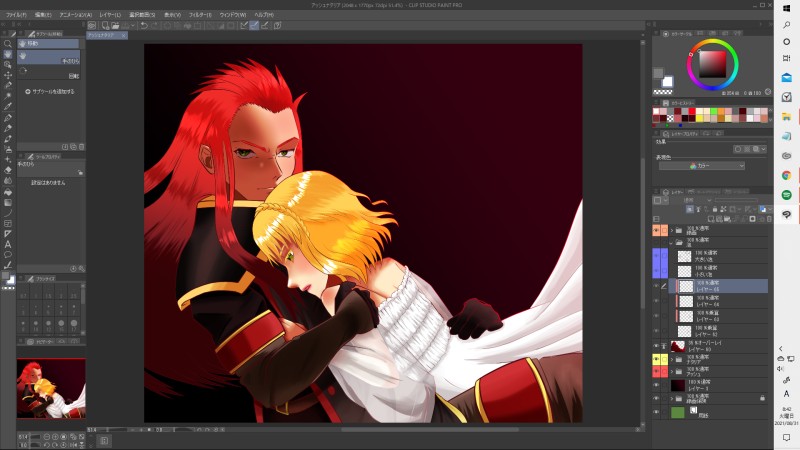Hide the レイヤー 65 layer

coord(656,286)
